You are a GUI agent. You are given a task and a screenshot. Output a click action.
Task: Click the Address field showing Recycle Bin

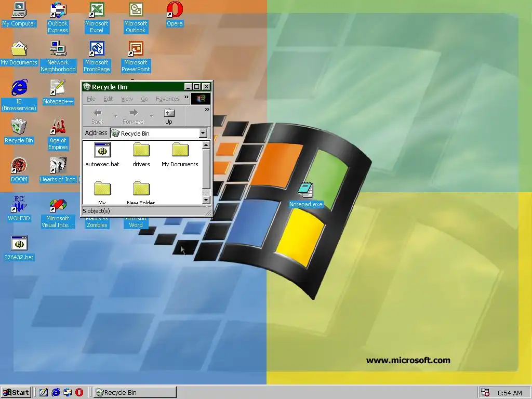coord(158,134)
